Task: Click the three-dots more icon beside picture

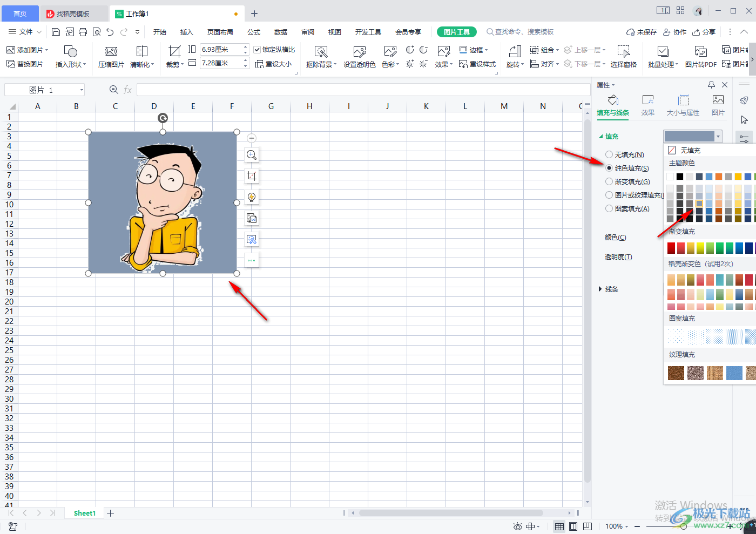Action: coord(252,260)
